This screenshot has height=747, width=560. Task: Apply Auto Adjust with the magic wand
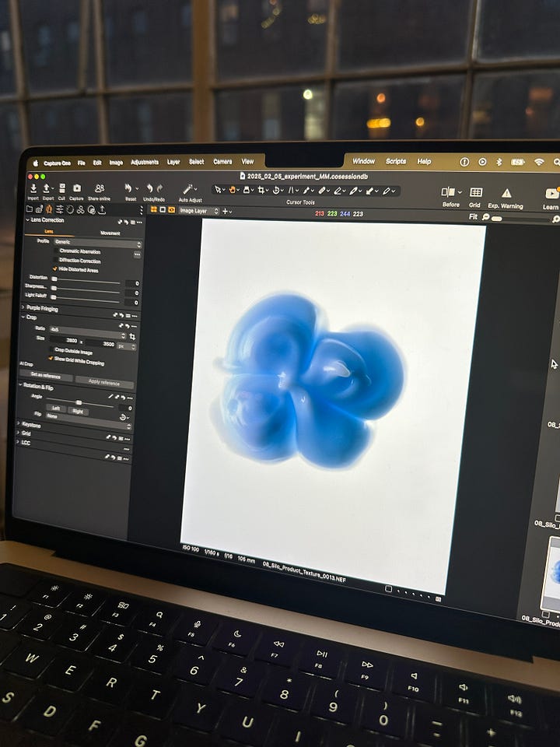(x=188, y=189)
